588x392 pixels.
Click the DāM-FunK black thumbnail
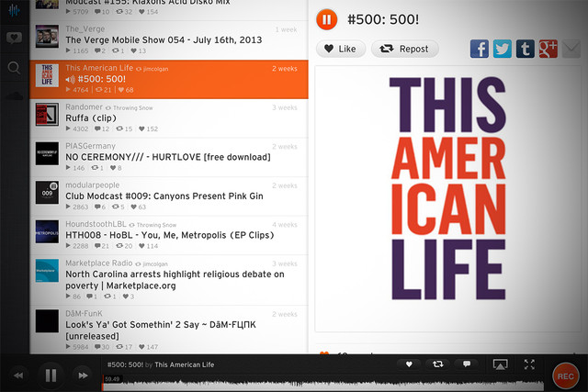pos(47,320)
